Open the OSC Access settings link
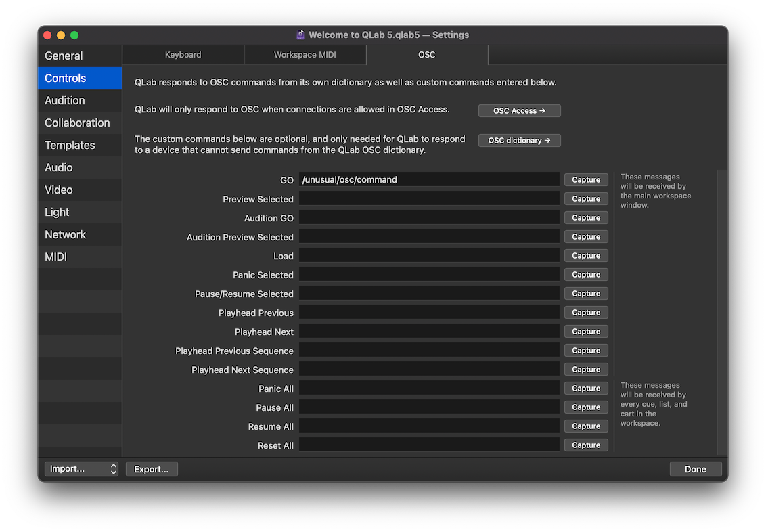Viewport: 766px width, 532px height. (x=519, y=110)
